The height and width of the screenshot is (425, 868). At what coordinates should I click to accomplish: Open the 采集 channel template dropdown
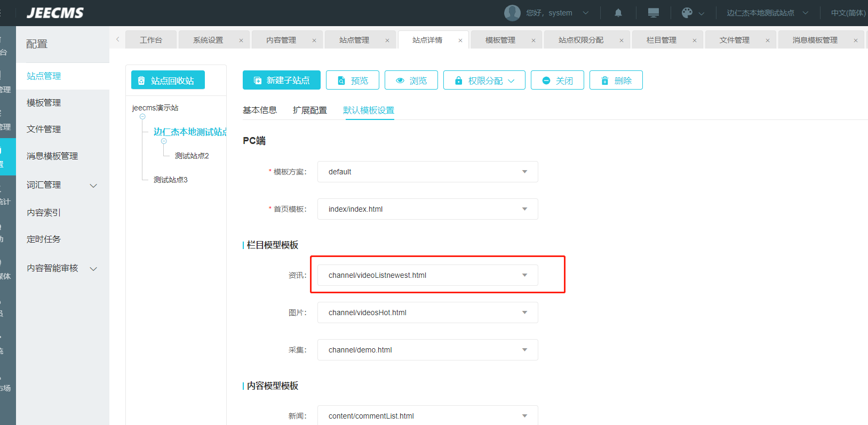(427, 350)
